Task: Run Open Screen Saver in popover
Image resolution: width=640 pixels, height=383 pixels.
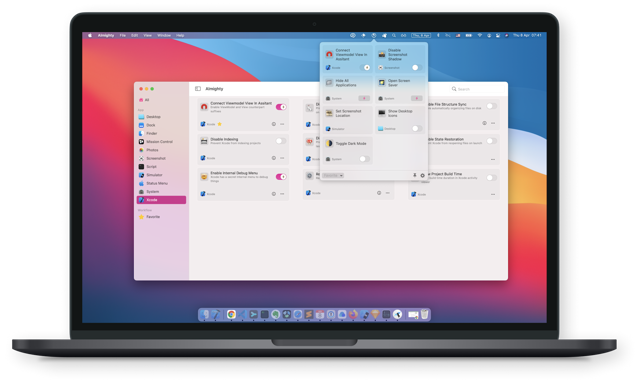Action: tap(416, 98)
